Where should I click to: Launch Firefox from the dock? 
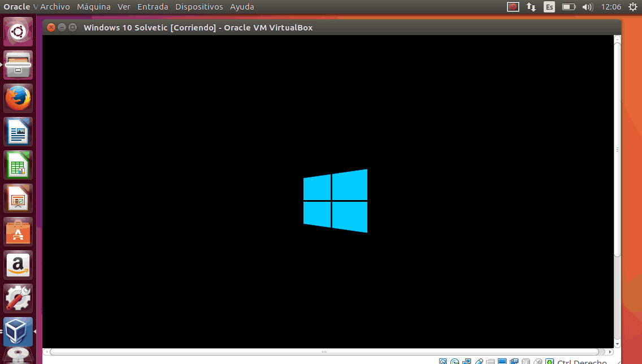[x=18, y=98]
